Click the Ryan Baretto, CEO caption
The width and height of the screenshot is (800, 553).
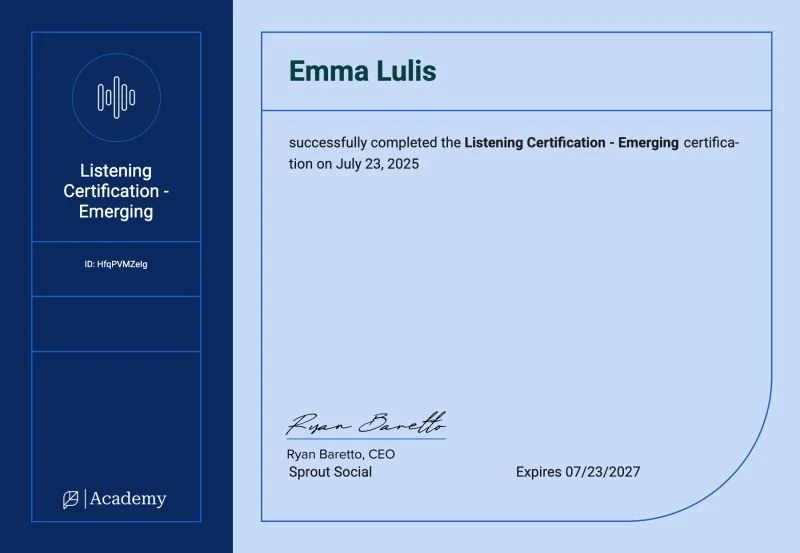click(341, 454)
